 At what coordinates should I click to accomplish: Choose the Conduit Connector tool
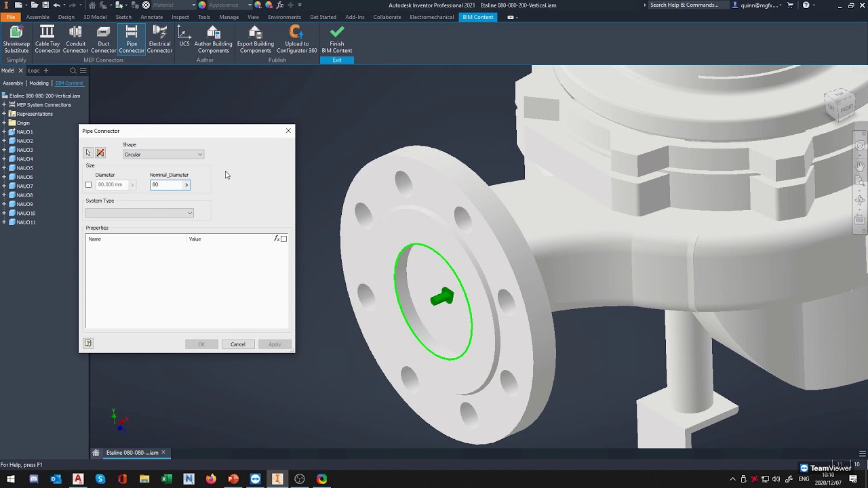click(75, 39)
